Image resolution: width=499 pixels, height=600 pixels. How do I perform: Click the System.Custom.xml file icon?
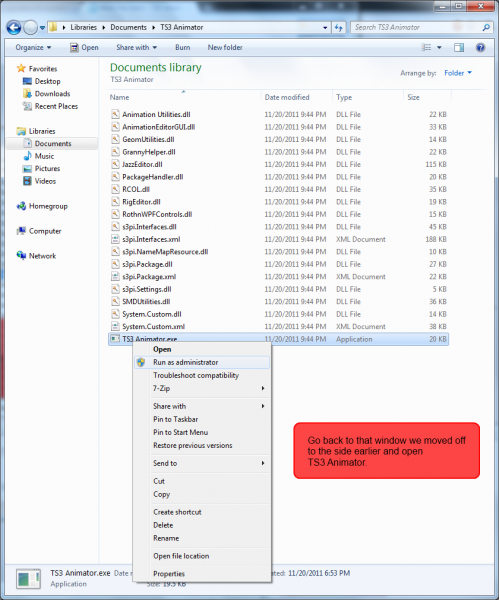[115, 326]
